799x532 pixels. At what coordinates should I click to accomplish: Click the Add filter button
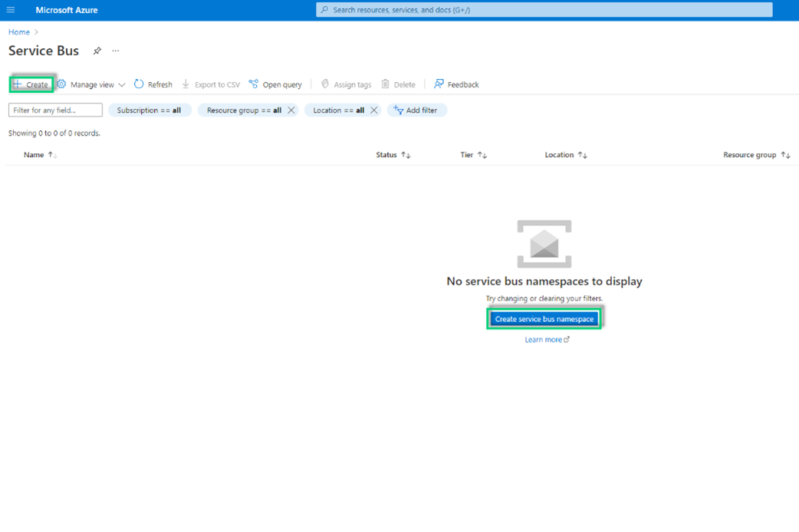(416, 110)
